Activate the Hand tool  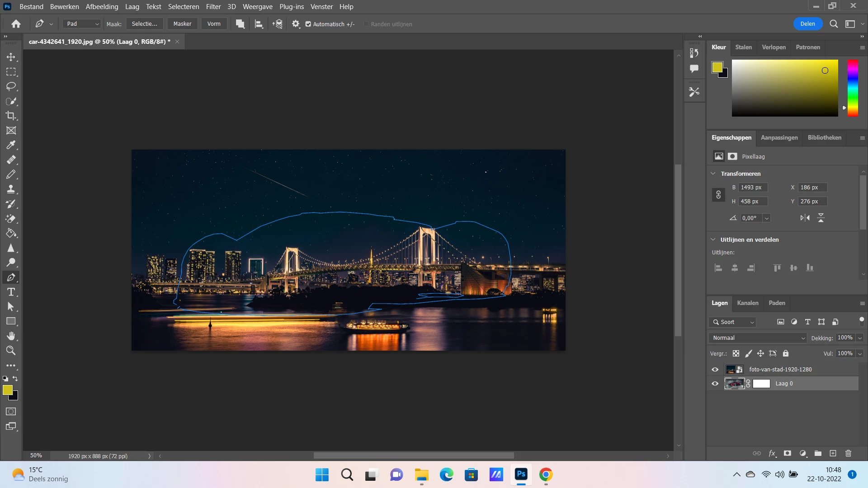(x=11, y=336)
